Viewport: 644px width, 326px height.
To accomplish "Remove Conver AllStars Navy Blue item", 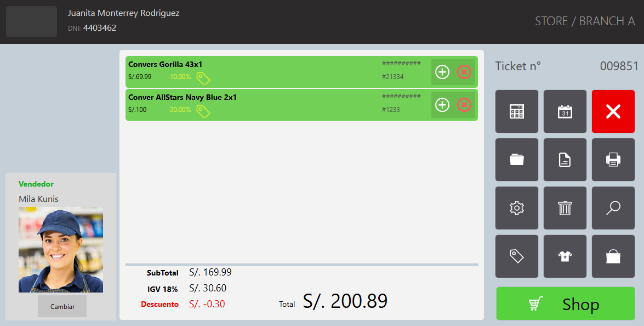I will (464, 105).
